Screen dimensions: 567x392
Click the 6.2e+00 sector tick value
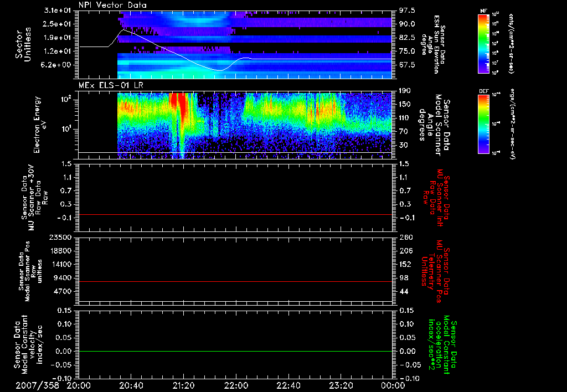pyautogui.click(x=58, y=65)
